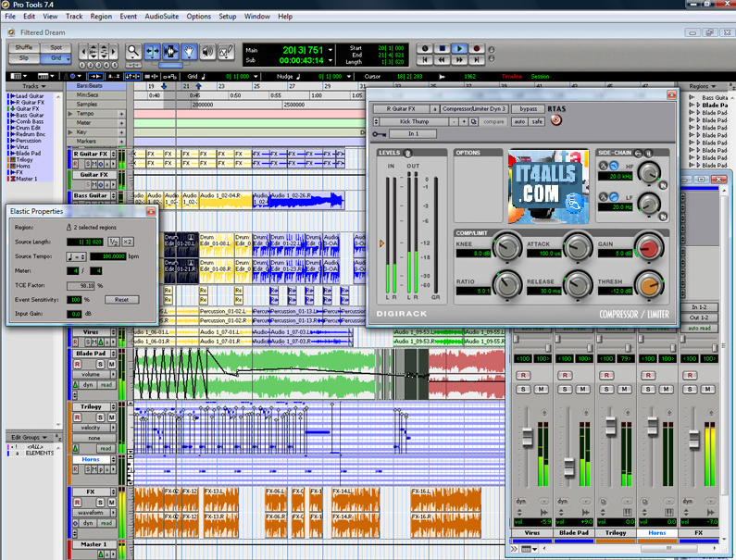736x560 pixels.
Task: Open the File menu
Action: [10, 17]
